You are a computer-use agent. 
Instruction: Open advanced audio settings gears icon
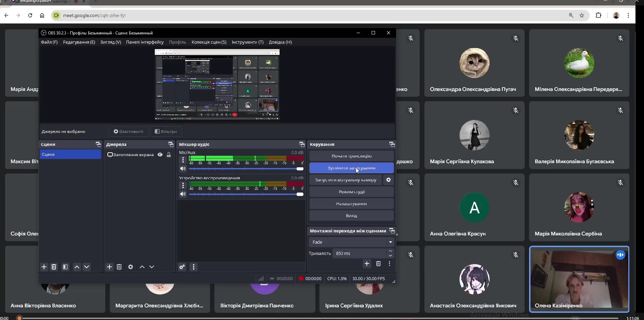[x=182, y=267]
